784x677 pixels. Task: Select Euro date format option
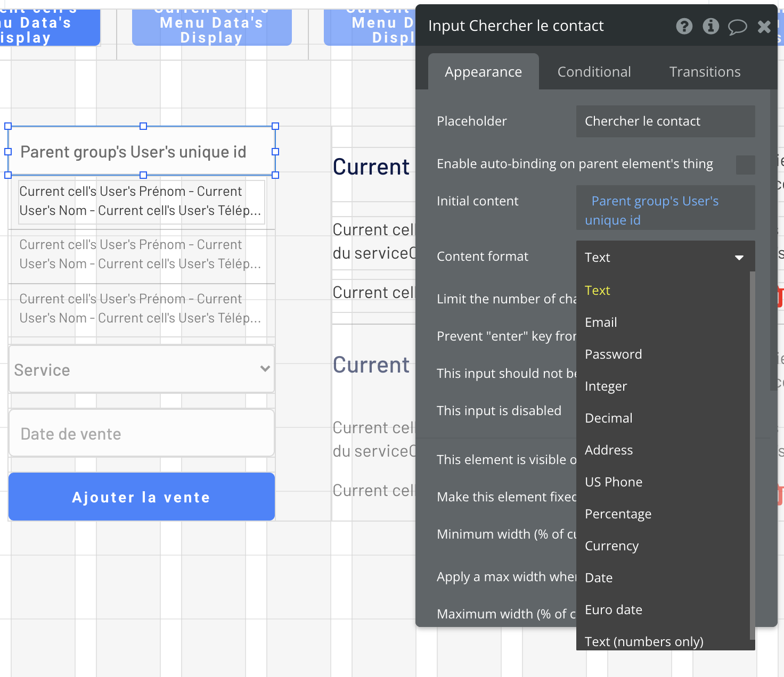614,610
